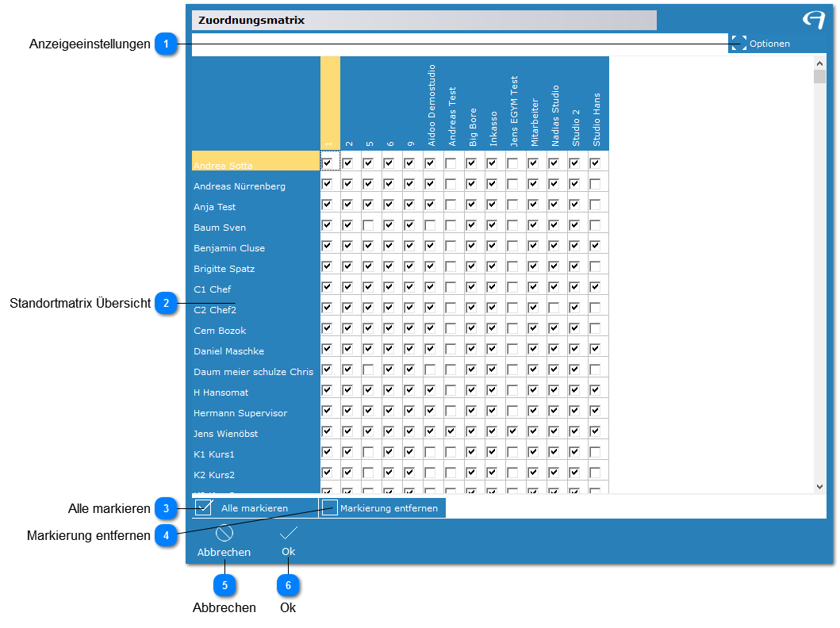Click the Ok text label
This screenshot has width=840, height=628.
coord(288,551)
